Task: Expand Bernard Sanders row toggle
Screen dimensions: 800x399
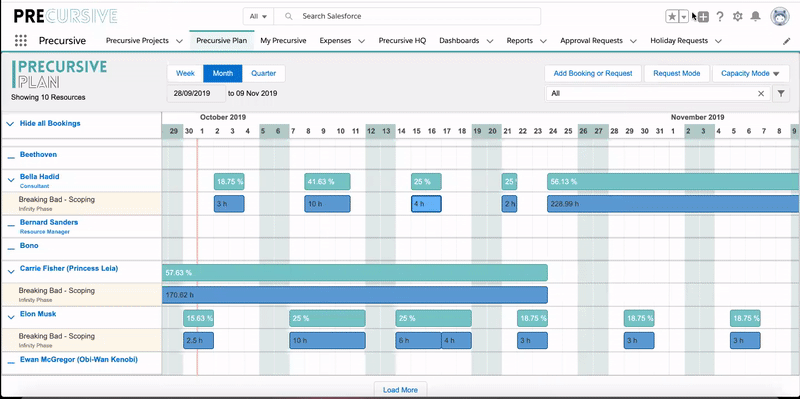Action: click(x=11, y=226)
